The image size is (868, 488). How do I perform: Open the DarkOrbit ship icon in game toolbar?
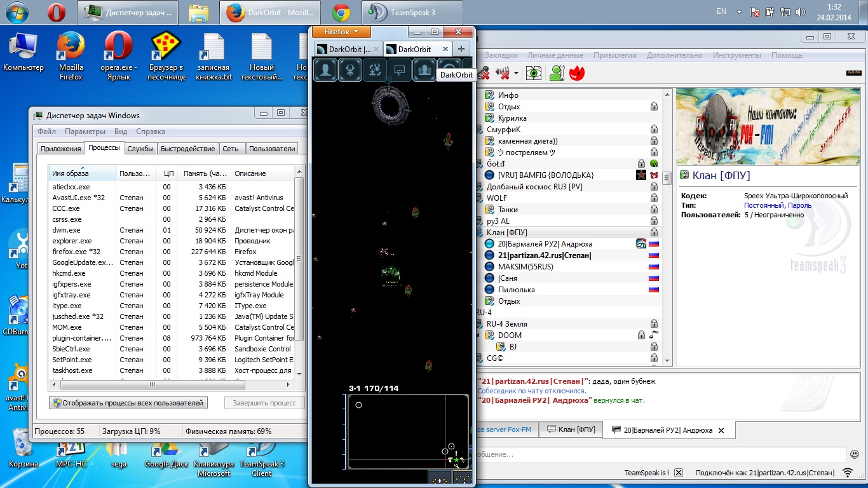coord(350,69)
